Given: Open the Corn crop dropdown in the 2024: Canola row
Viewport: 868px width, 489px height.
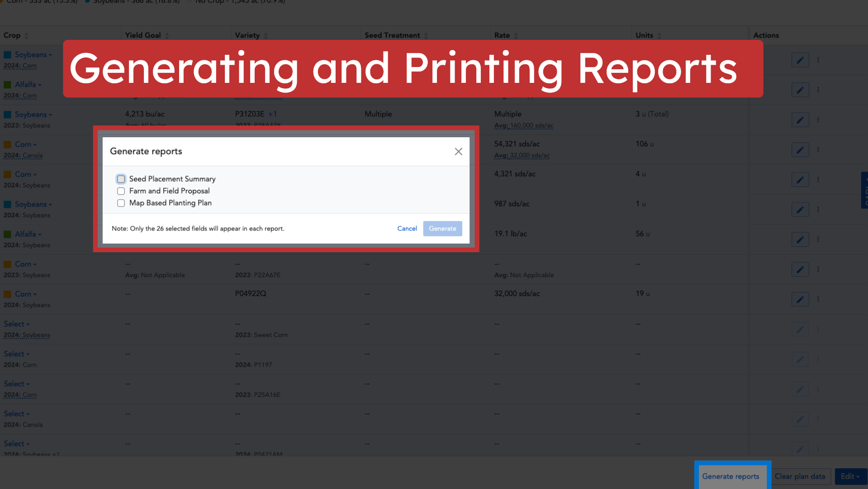Looking at the screenshot, I should [25, 144].
